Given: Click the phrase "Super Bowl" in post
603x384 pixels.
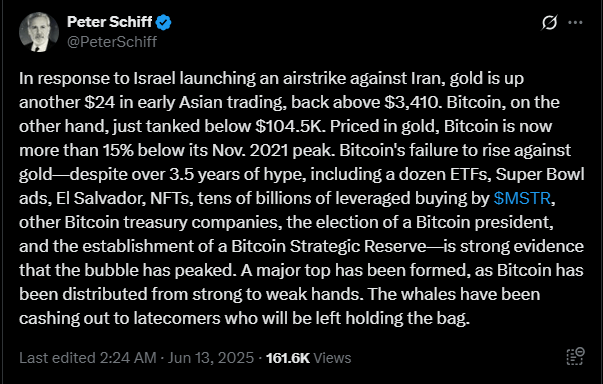Looking at the screenshot, I should (x=540, y=175).
